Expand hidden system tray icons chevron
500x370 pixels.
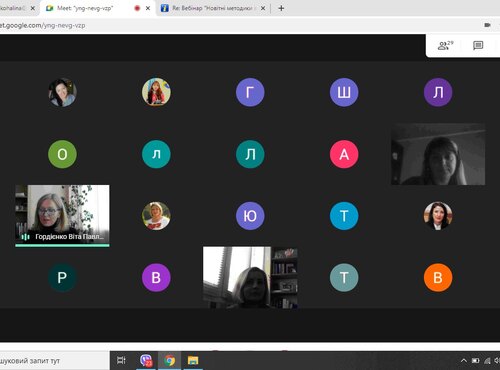coord(463,361)
